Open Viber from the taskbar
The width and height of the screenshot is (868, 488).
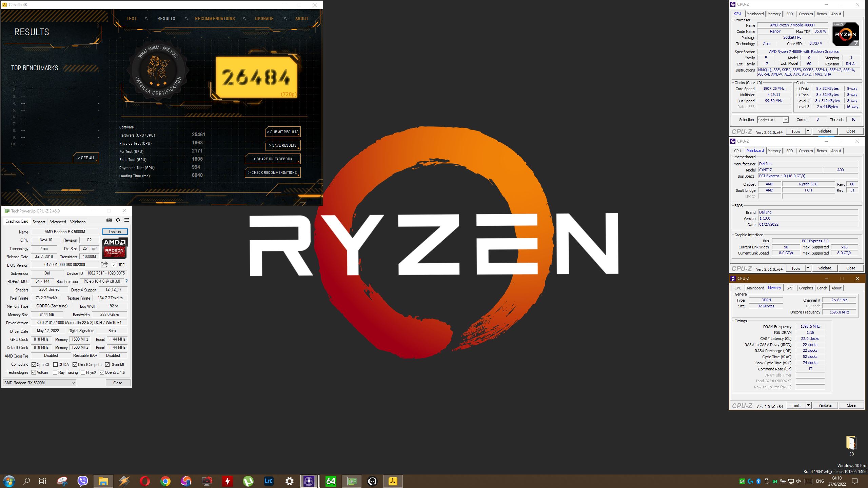(x=82, y=481)
